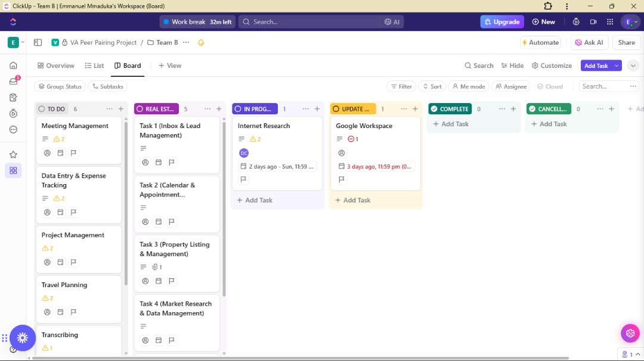644x361 pixels.
Task: Toggle Closed tasks visibility
Action: (x=550, y=86)
